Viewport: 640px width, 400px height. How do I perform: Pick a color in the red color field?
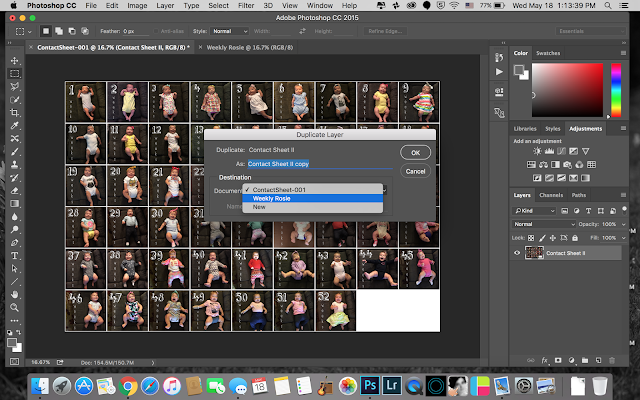[x=567, y=90]
